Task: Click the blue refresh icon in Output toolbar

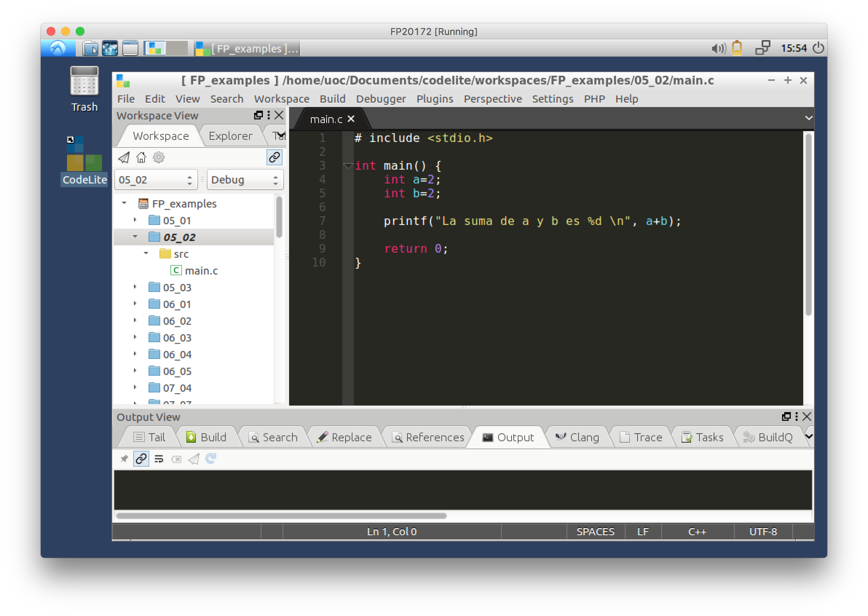Action: pos(211,459)
